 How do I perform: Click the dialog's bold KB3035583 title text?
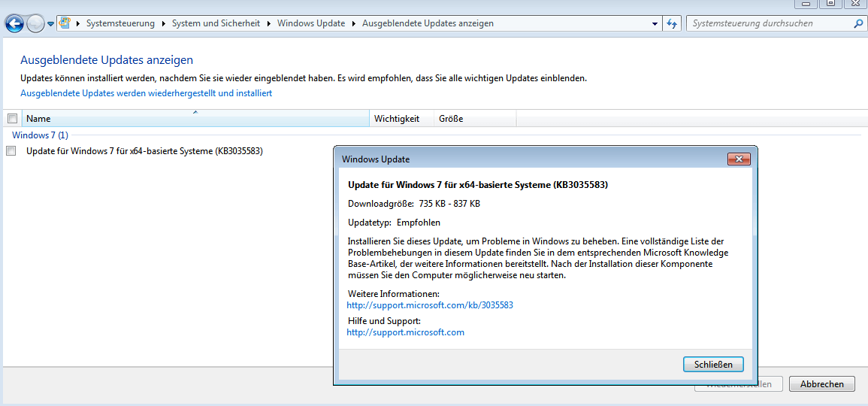click(478, 185)
